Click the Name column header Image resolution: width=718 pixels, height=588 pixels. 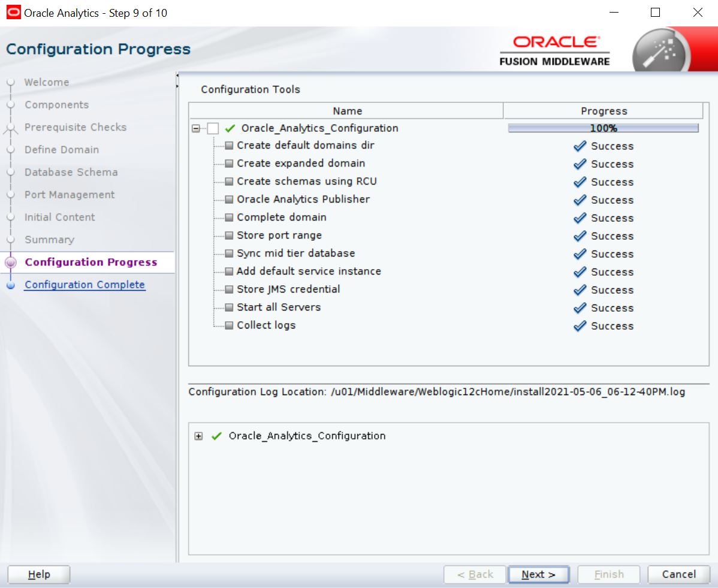click(346, 111)
